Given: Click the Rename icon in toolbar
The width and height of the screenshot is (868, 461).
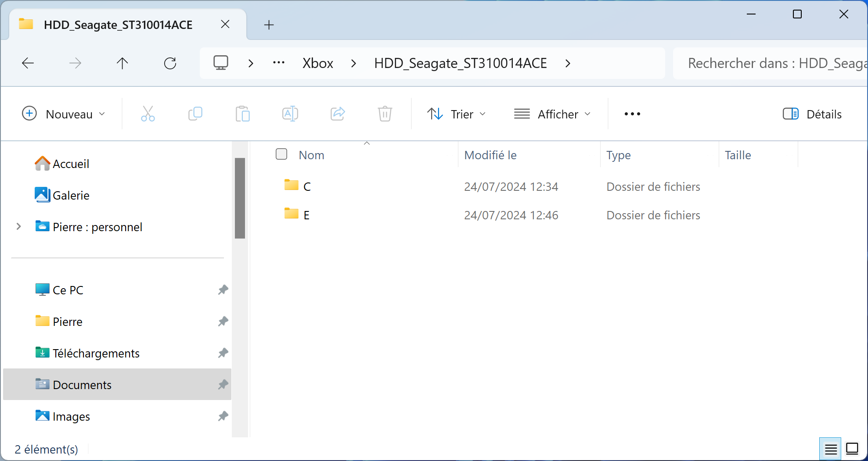Looking at the screenshot, I should pos(290,114).
